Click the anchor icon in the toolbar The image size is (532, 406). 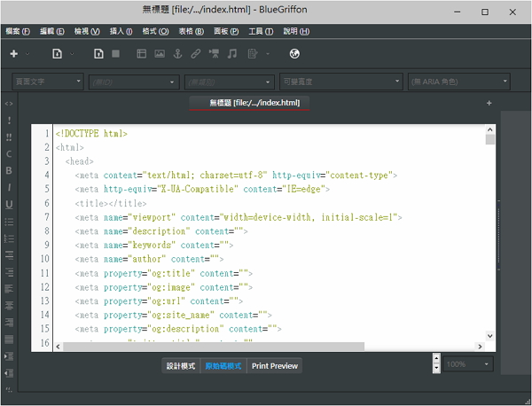(x=178, y=53)
